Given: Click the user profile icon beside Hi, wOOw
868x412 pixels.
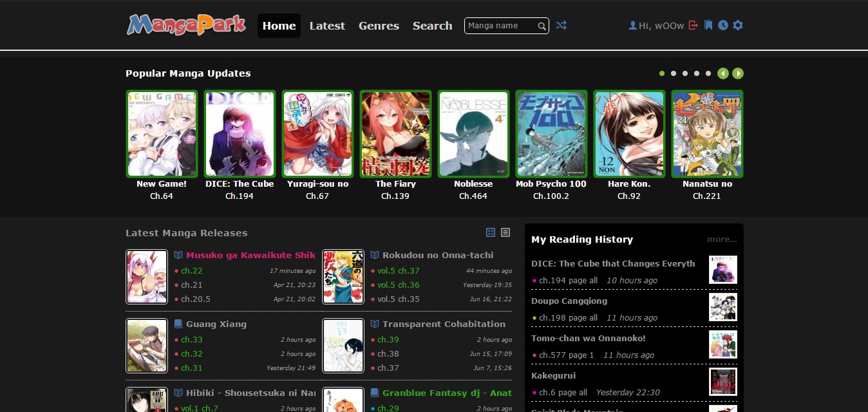Looking at the screenshot, I should (632, 25).
